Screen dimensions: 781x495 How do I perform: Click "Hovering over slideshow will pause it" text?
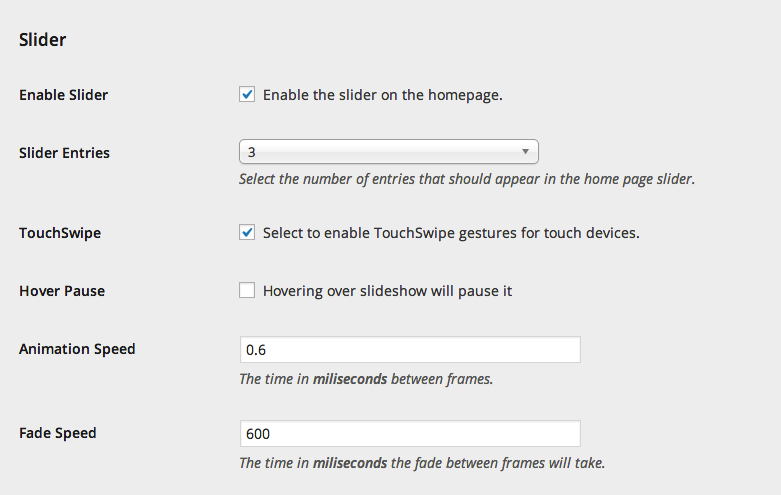(387, 291)
